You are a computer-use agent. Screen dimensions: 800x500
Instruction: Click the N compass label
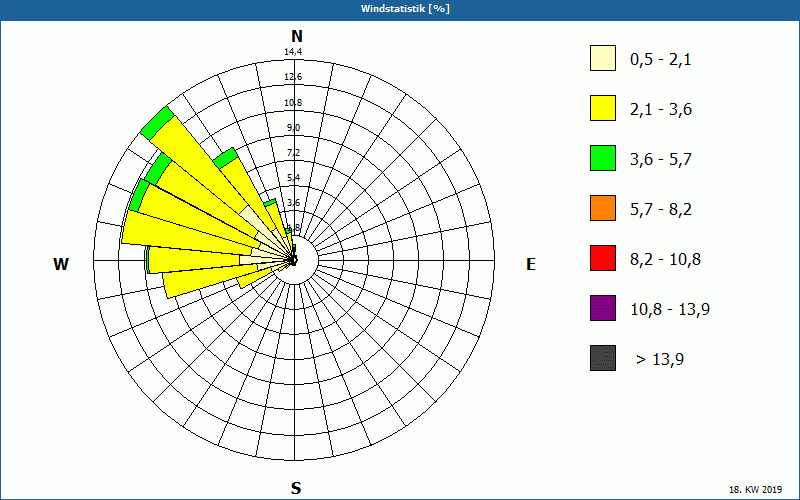(297, 36)
